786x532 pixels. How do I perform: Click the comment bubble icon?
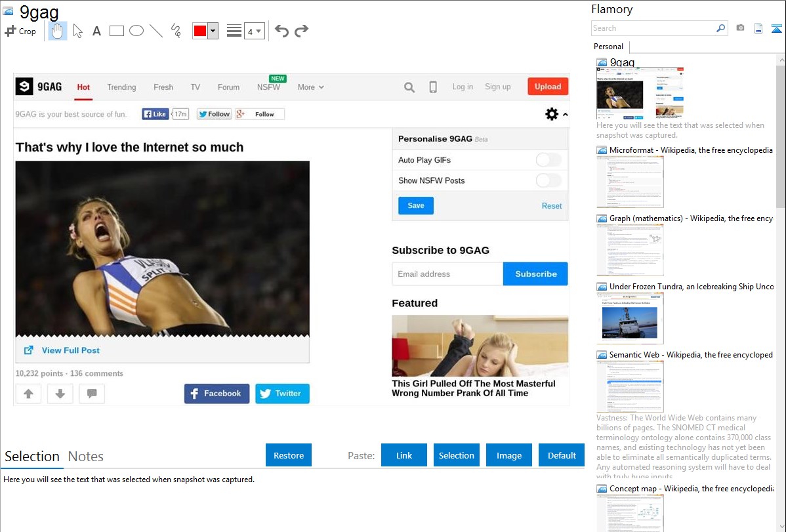92,394
